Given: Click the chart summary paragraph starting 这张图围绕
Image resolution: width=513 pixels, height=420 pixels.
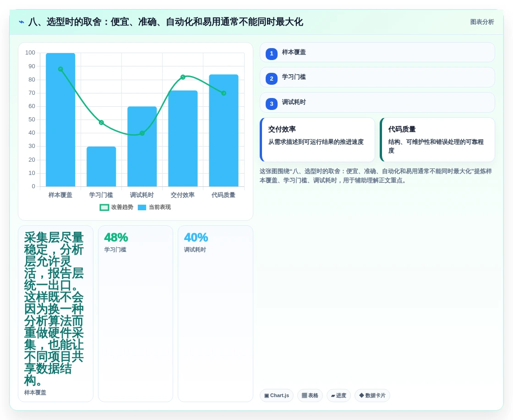Looking at the screenshot, I should tap(376, 176).
